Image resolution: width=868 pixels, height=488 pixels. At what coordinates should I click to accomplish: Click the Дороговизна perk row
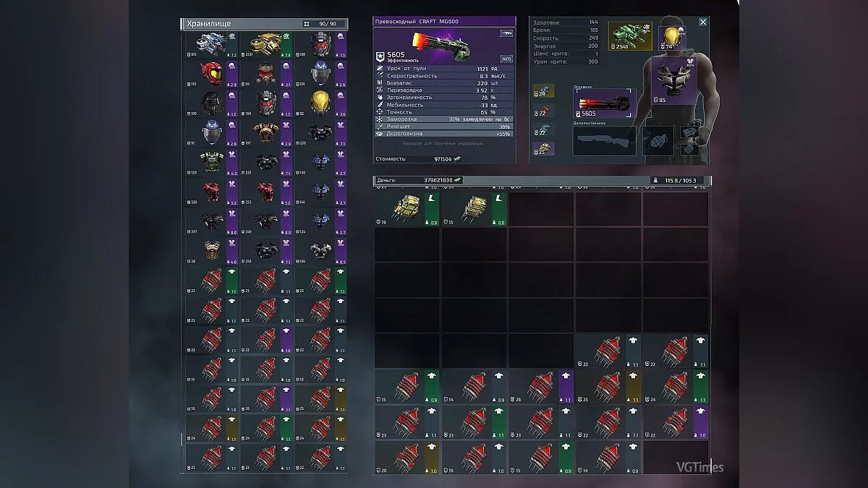[x=444, y=134]
